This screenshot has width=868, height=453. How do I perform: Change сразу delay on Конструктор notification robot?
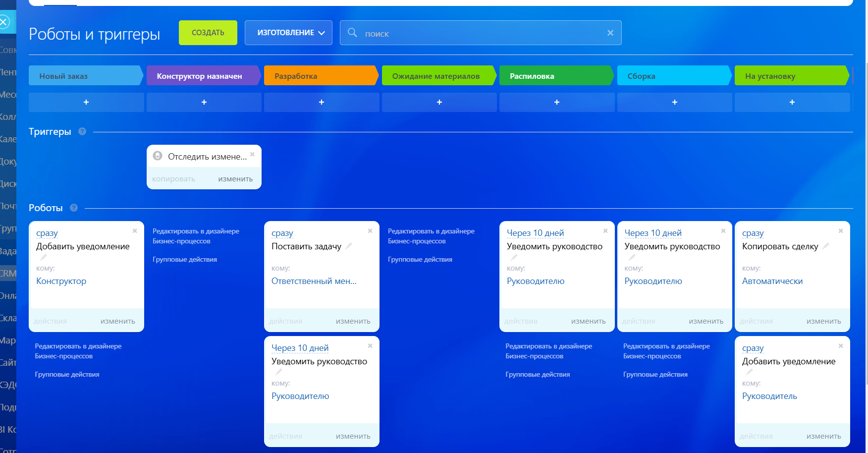click(47, 233)
